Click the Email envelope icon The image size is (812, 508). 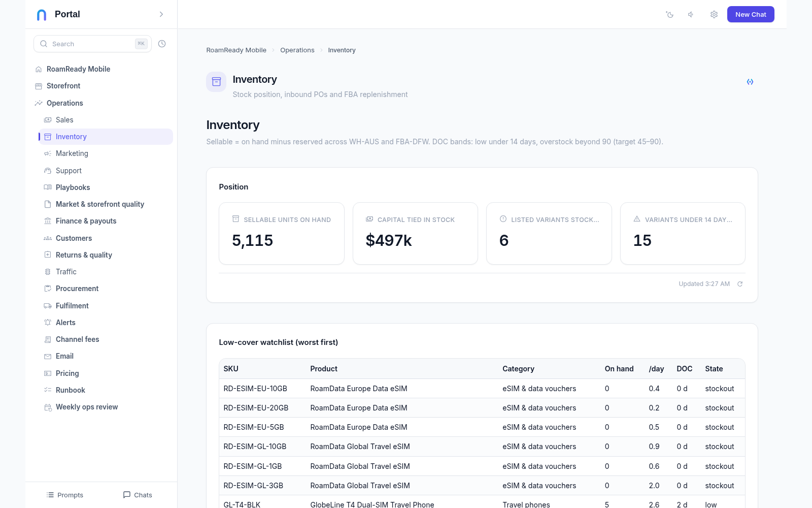48,356
